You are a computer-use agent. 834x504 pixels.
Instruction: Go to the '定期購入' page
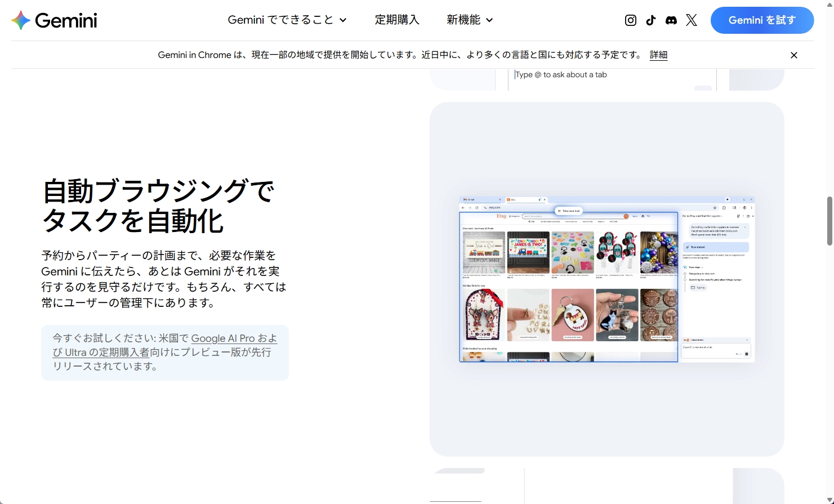pyautogui.click(x=397, y=20)
